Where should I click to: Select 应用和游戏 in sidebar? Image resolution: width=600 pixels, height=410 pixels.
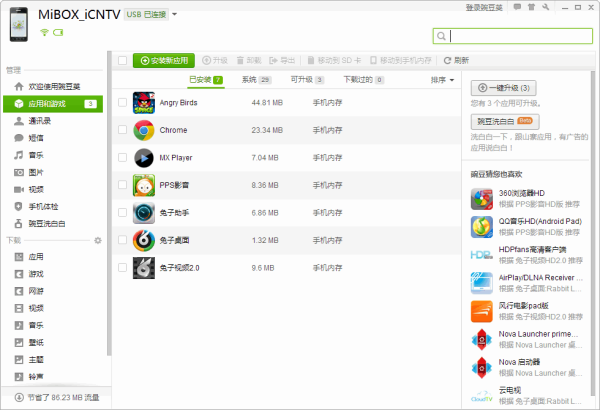(x=53, y=104)
